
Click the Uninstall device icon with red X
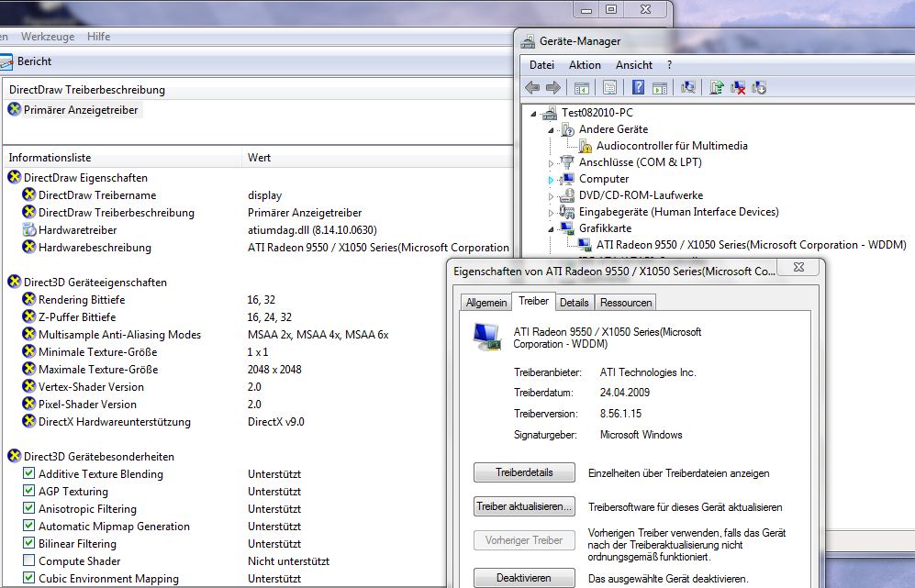click(x=738, y=87)
